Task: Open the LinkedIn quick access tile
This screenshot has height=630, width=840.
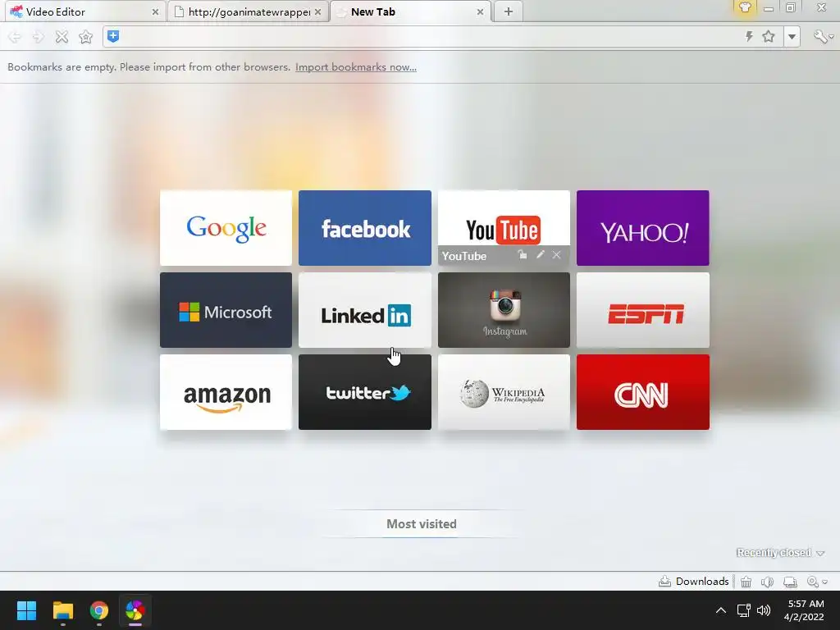Action: coord(365,309)
